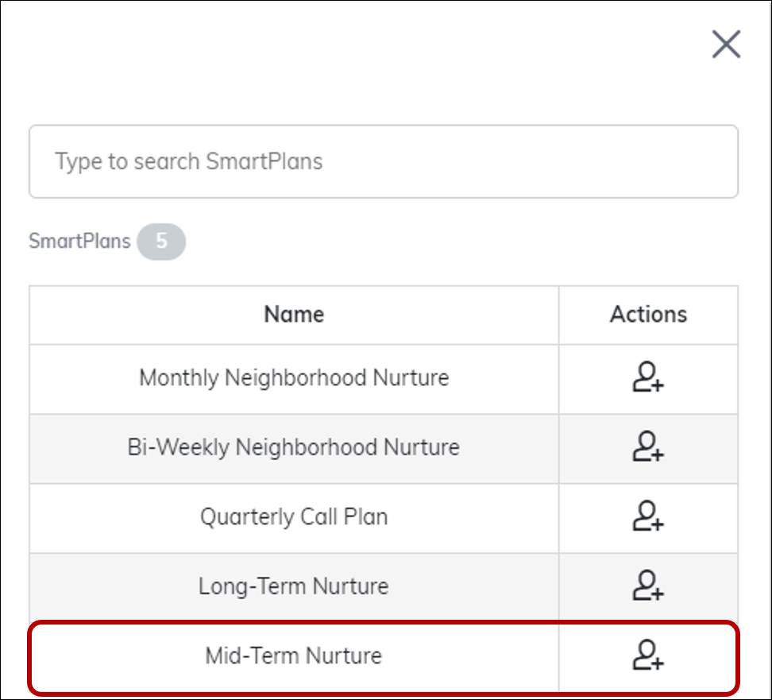Focus the Type to search SmartPlans field

point(384,161)
